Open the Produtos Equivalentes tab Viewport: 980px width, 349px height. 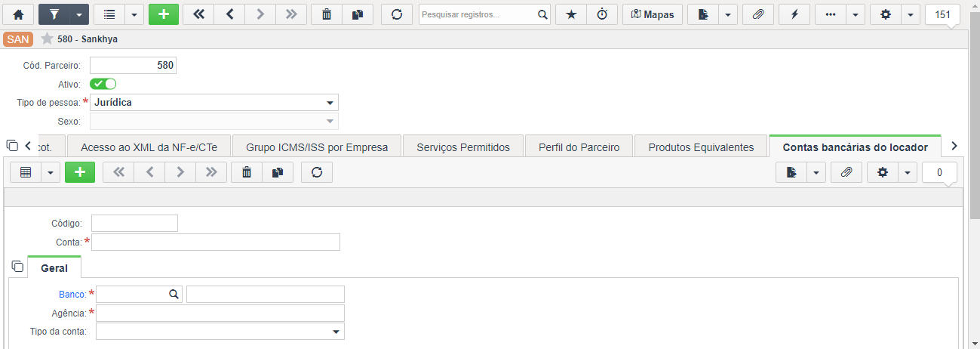(x=701, y=147)
